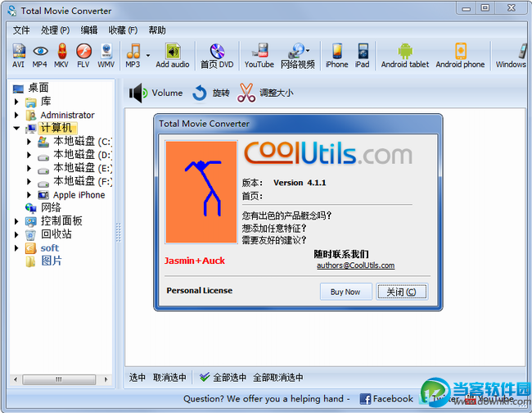Expand the 控制面板 control panel node
The width and height of the screenshot is (532, 413).
[16, 221]
